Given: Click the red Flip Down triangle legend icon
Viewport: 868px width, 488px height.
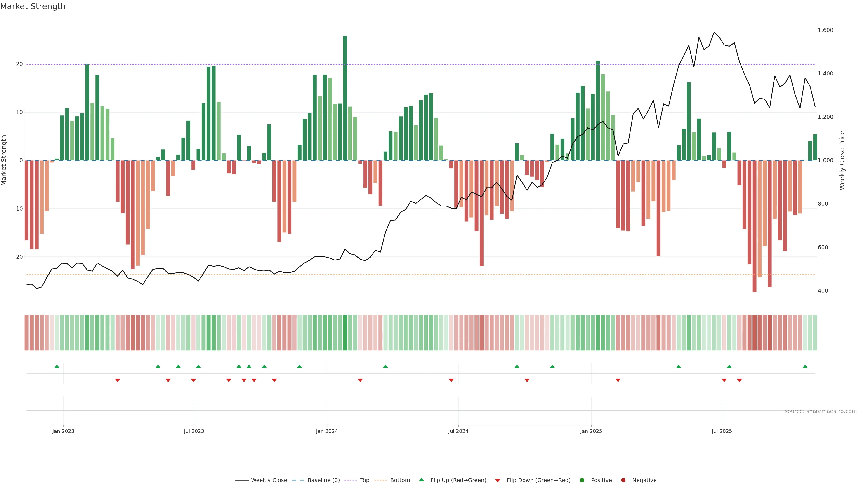Looking at the screenshot, I should coord(498,480).
